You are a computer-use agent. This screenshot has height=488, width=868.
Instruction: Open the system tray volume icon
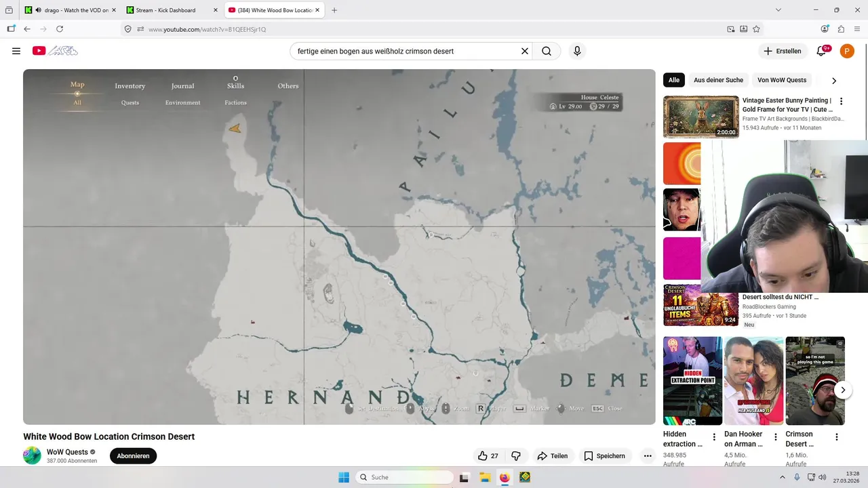(822, 477)
